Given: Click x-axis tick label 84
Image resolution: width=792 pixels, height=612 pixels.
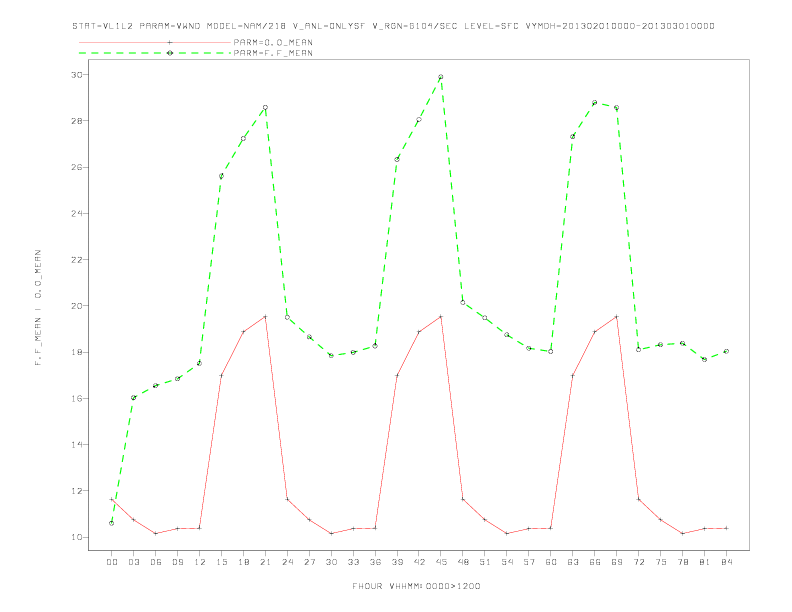Looking at the screenshot, I should coord(726,562).
